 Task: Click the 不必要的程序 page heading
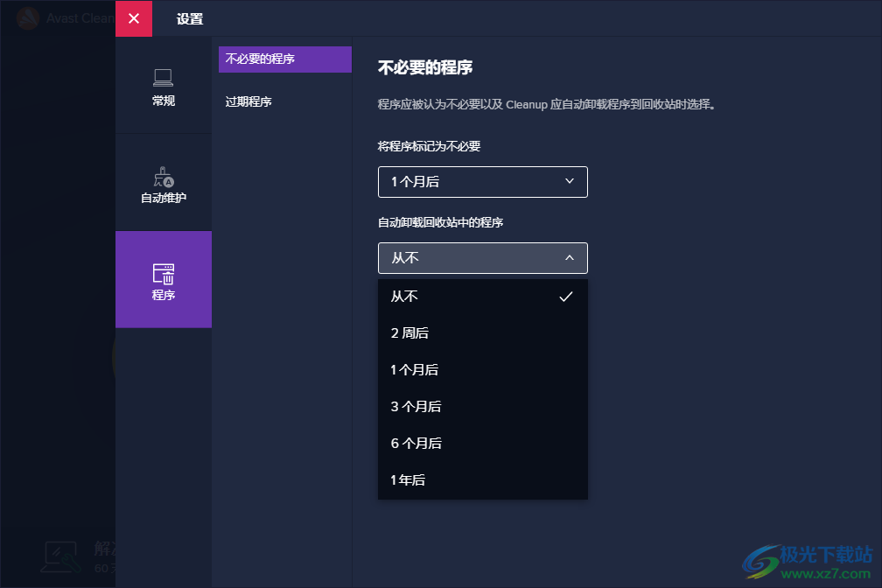tap(425, 67)
